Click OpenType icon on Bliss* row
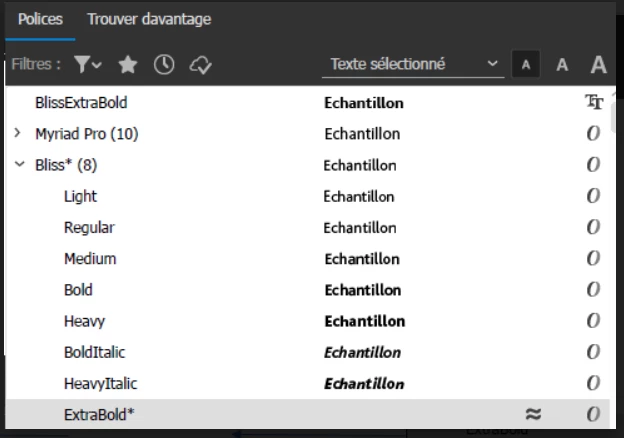 pos(593,164)
